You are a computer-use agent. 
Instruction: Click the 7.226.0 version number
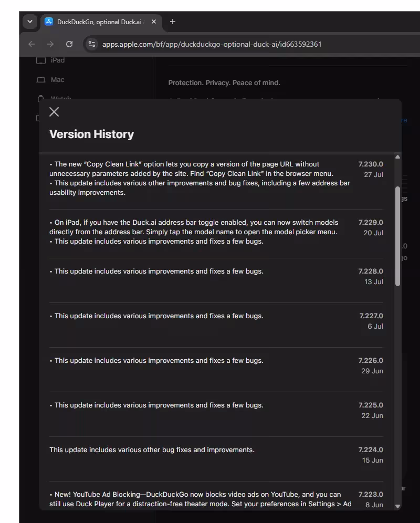(x=371, y=361)
